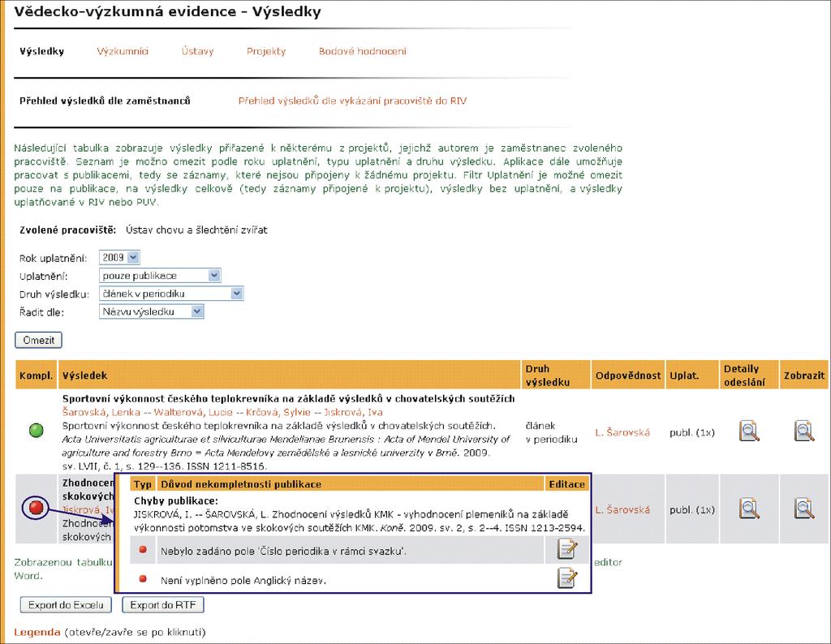
Task: Click green completeness indicator of first result
Action: pos(36,430)
